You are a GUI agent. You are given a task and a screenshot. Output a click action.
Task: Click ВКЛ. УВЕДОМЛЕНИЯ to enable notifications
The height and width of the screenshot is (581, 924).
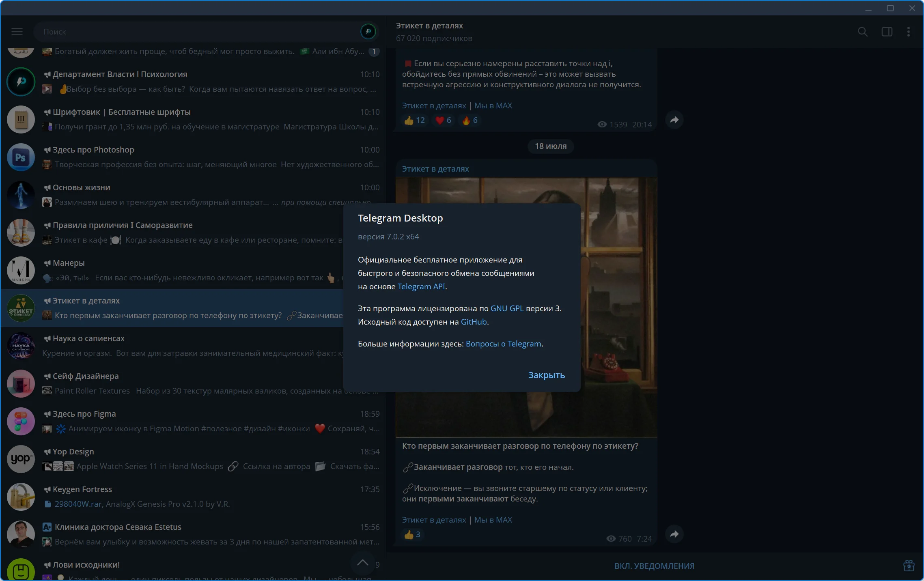(654, 566)
